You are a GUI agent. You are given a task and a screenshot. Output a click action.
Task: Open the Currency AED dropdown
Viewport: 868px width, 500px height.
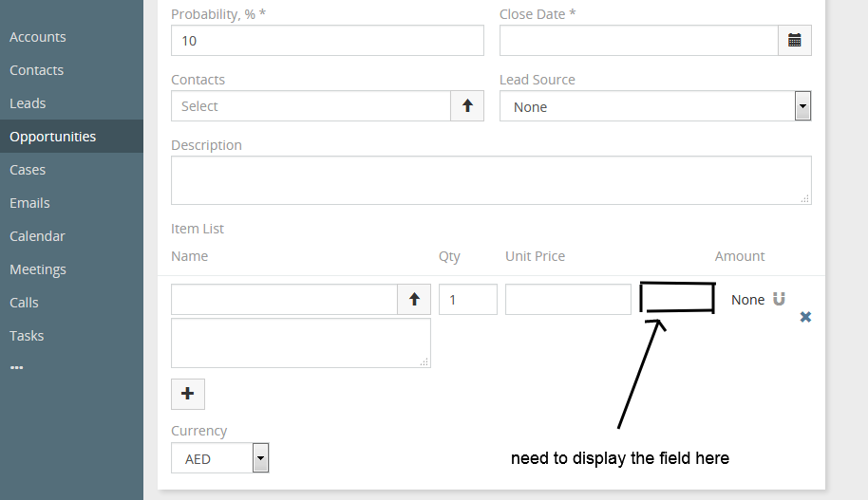tap(261, 458)
